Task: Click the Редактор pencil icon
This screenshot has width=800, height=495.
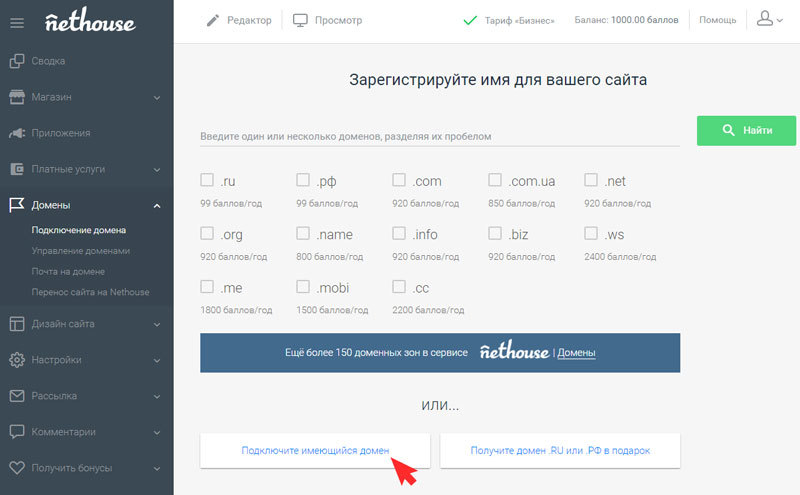Action: (212, 20)
